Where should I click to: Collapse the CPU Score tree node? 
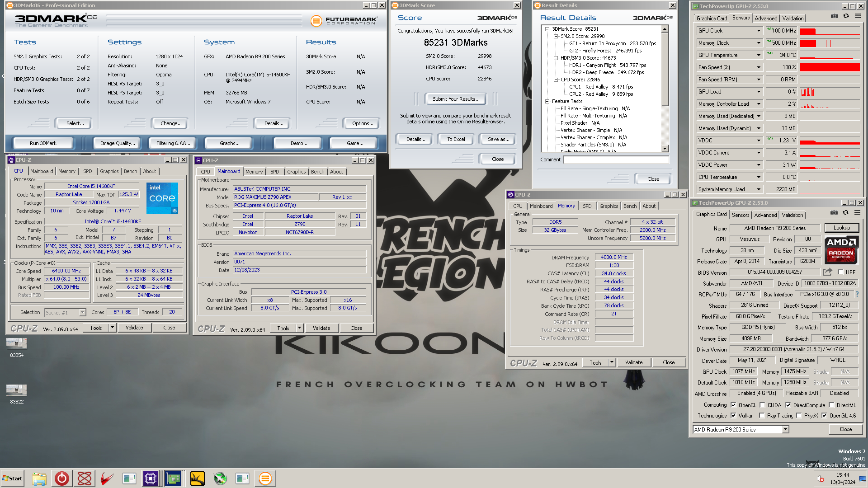tap(556, 80)
